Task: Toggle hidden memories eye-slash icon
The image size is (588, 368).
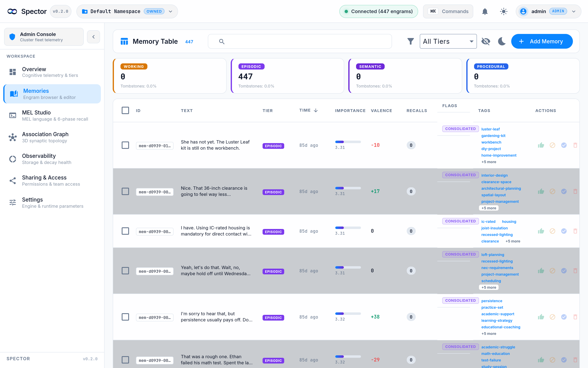Action: (x=486, y=41)
